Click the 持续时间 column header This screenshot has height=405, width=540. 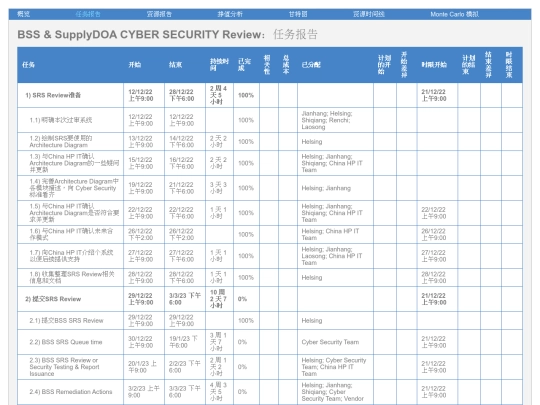(219, 65)
